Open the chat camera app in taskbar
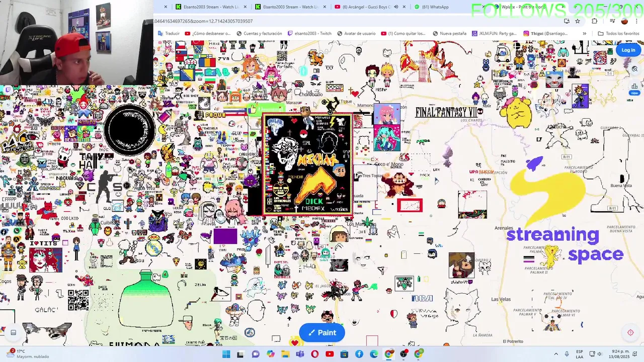 point(256,354)
